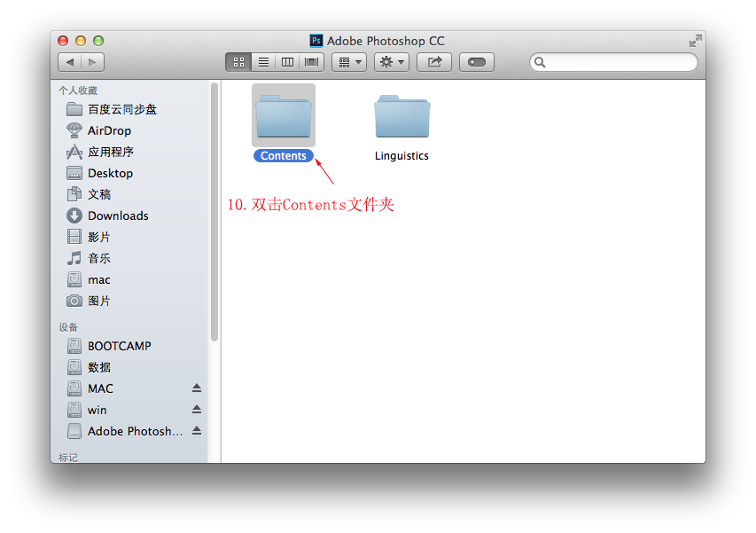Click the Downloads arrow icon
756x533 pixels.
tap(74, 216)
